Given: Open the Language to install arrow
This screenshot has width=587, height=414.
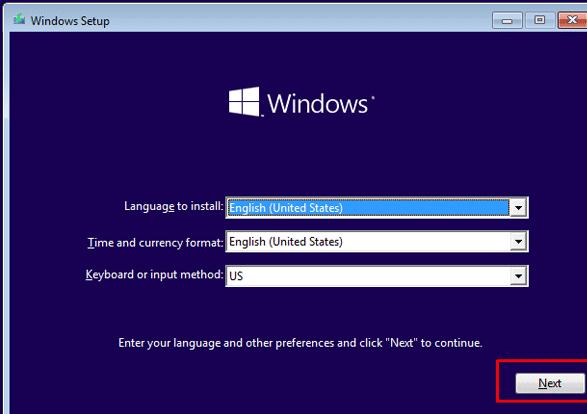Looking at the screenshot, I should (518, 207).
